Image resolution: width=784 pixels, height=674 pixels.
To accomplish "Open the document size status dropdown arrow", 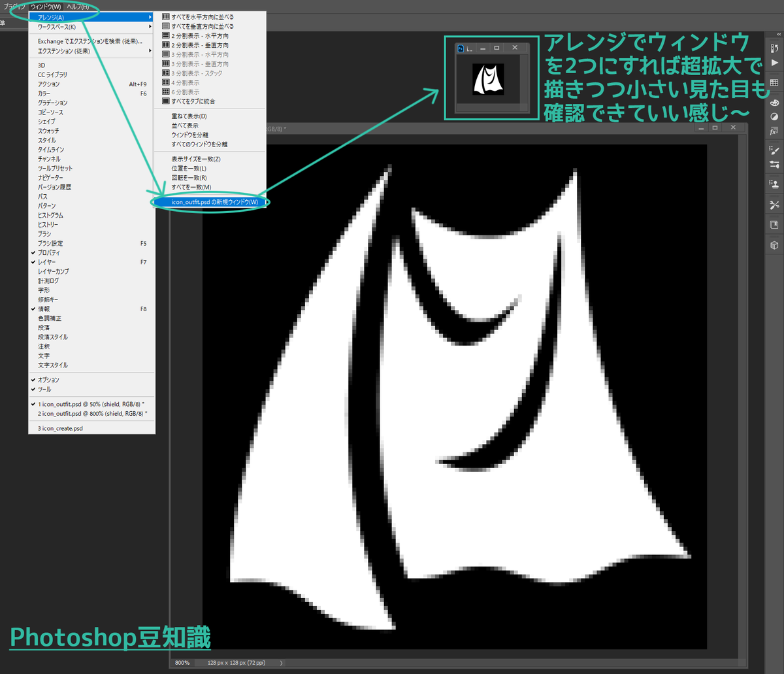I will pyautogui.click(x=281, y=662).
